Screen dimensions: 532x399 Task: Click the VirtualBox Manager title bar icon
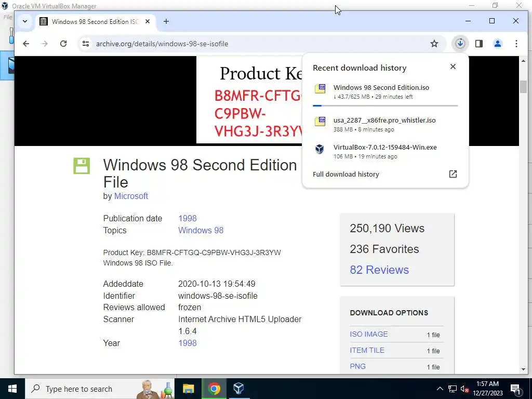pos(5,6)
